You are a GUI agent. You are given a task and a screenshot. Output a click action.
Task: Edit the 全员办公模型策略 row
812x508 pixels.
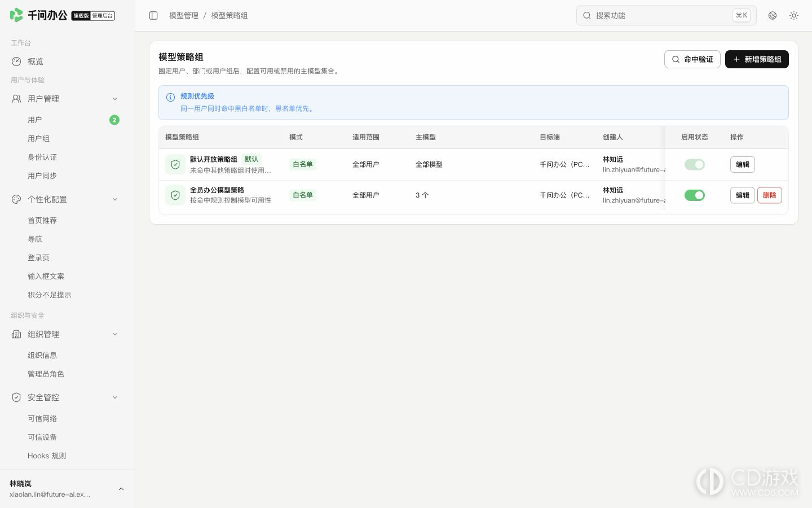[x=743, y=195]
